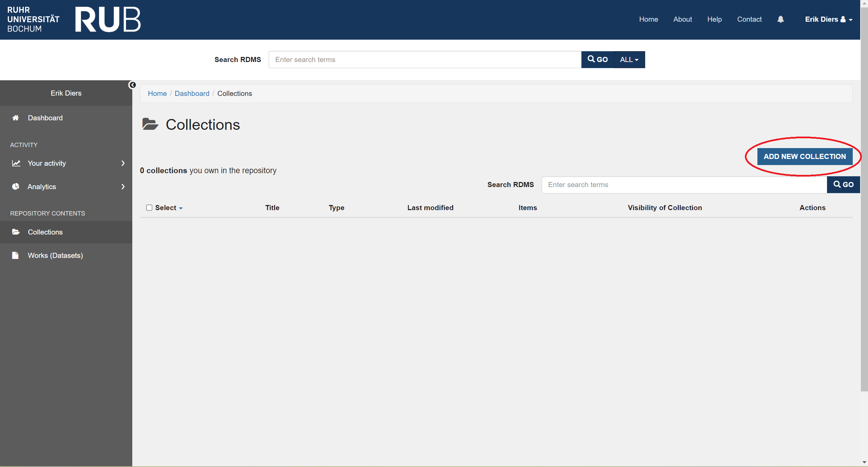Image resolution: width=868 pixels, height=467 pixels.
Task: Open the ALL search filter dropdown
Action: pos(629,59)
